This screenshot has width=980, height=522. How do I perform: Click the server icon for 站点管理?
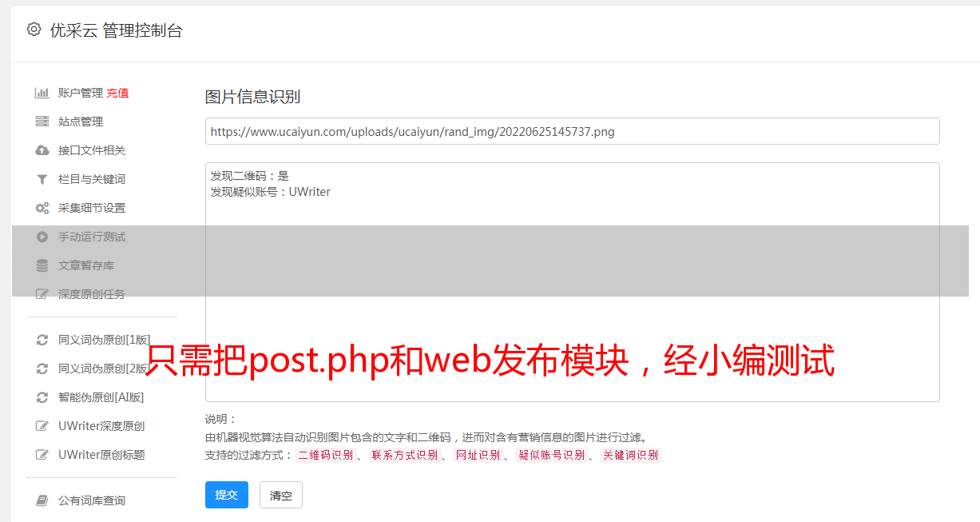coord(42,122)
